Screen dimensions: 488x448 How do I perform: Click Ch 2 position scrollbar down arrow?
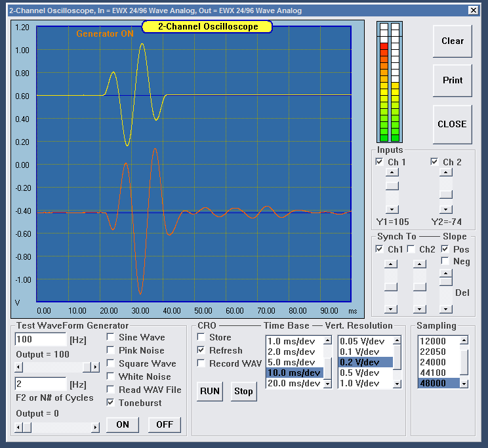pos(446,209)
